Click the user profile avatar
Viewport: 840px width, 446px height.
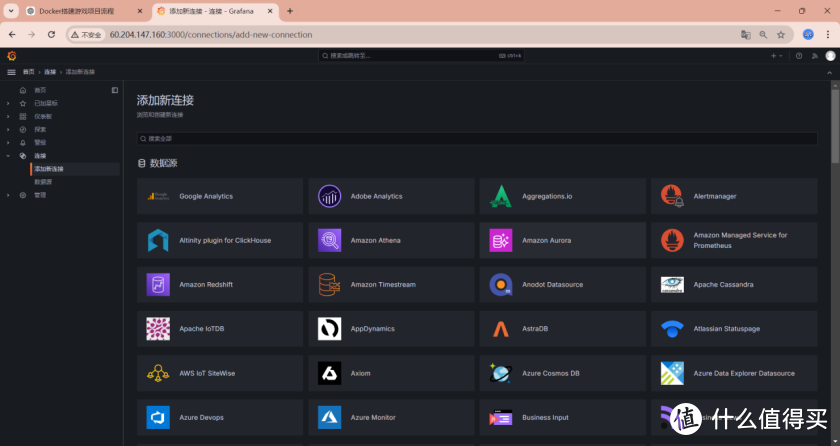point(829,56)
